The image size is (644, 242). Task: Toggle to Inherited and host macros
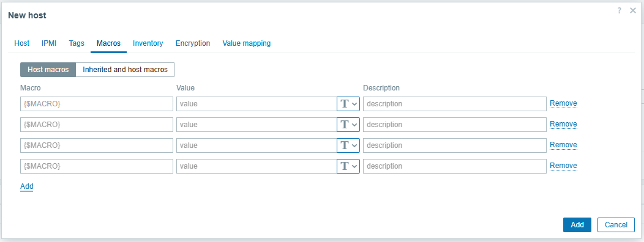click(125, 70)
